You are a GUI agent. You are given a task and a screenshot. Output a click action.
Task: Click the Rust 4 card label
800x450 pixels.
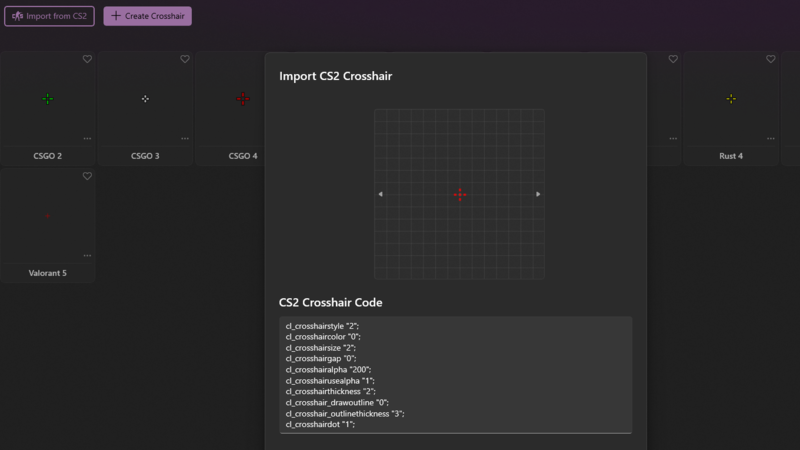(731, 156)
